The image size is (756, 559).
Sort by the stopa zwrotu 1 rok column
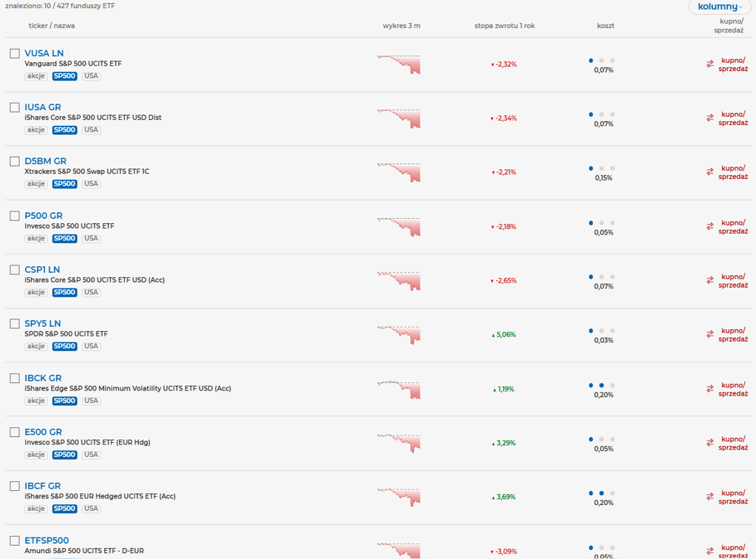(x=504, y=26)
